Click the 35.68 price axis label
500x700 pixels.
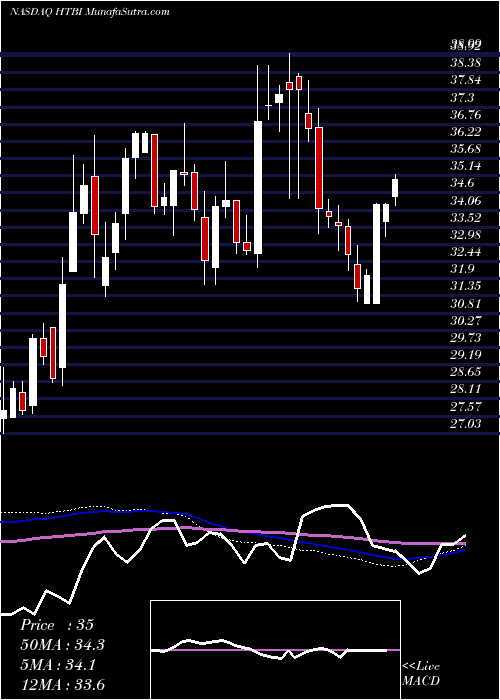(466, 149)
